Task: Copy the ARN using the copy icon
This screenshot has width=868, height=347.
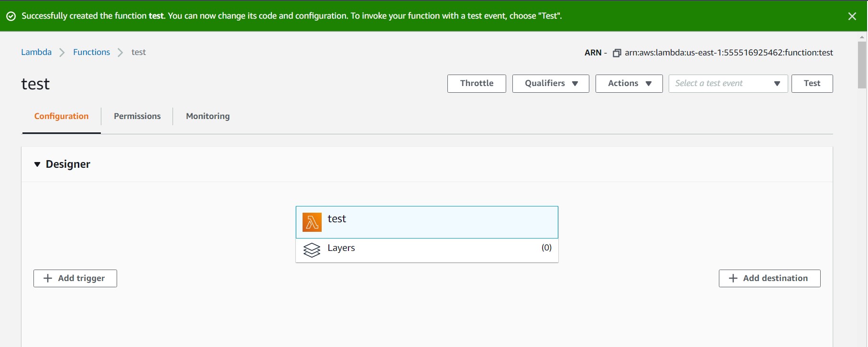Action: [617, 53]
